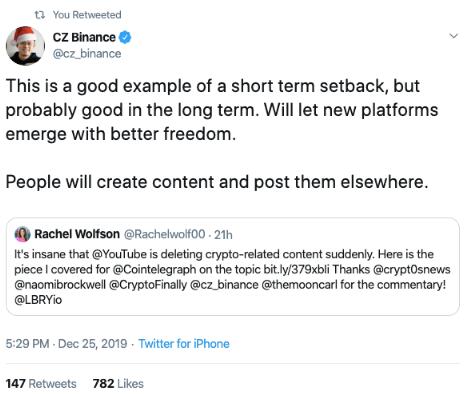471x394 pixels.
Task: Click the blue verified badge
Action: (125, 37)
